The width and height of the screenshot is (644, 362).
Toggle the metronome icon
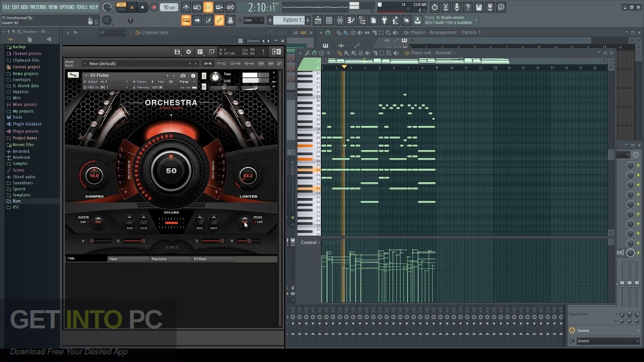[186, 7]
